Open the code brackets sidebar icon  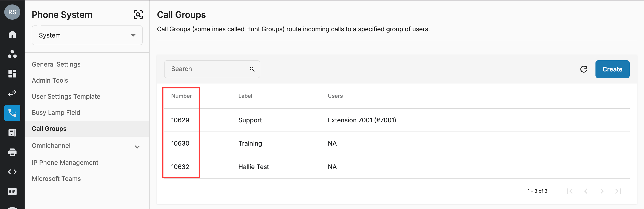(x=12, y=172)
